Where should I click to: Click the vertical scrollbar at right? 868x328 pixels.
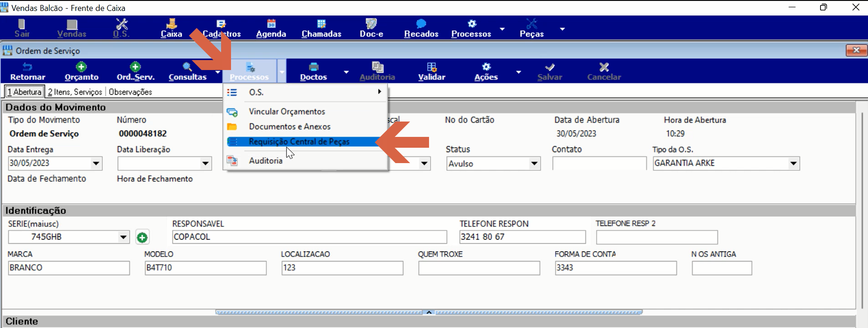(x=862, y=210)
